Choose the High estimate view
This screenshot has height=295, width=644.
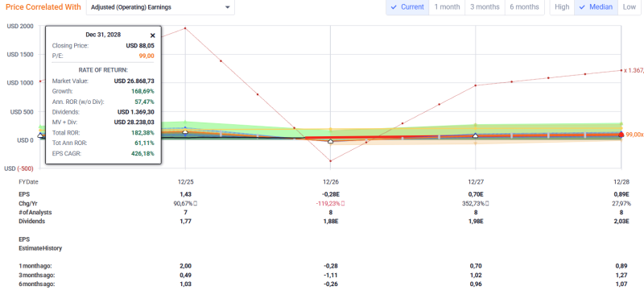tap(562, 7)
